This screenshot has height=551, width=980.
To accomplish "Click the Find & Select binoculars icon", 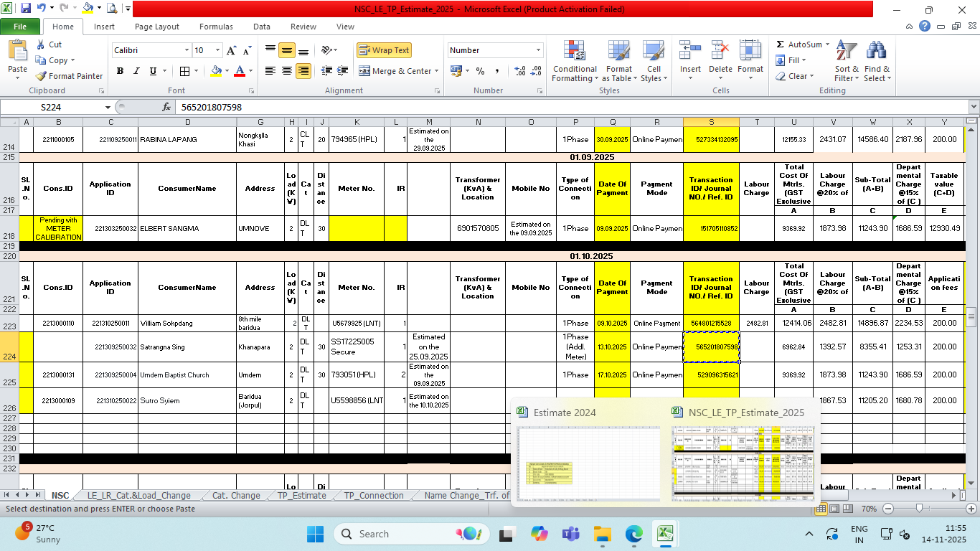I will point(876,51).
